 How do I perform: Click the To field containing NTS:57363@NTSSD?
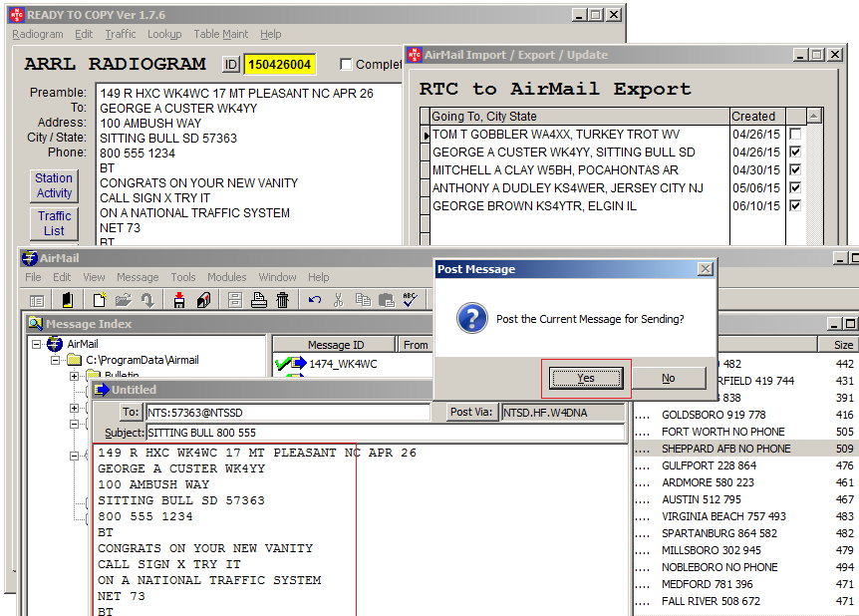(288, 412)
